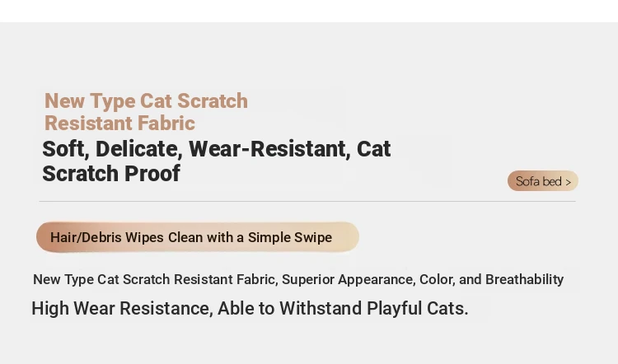The image size is (618, 364).
Task: Select the Hair/Debris Wipes Clean pill label
Action: point(197,237)
